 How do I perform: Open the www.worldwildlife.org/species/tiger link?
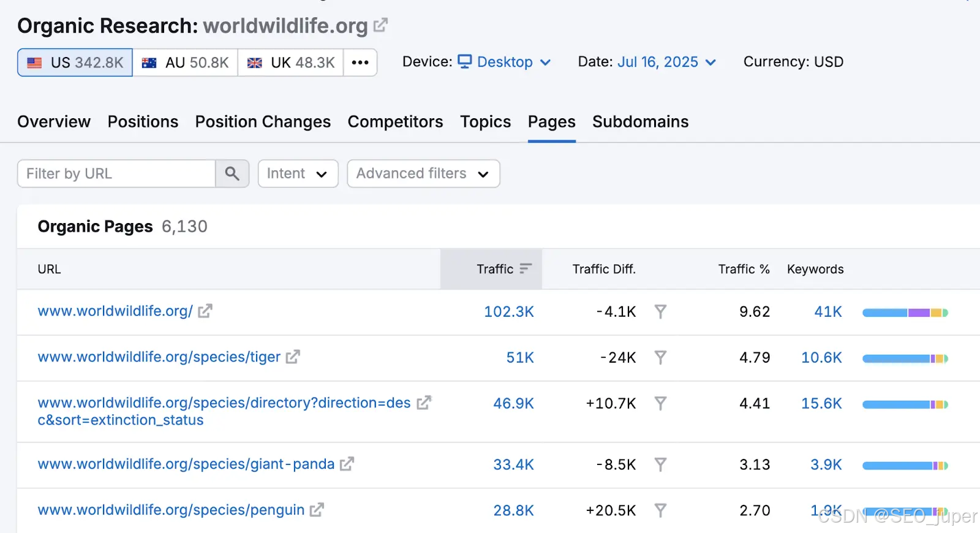(x=159, y=357)
